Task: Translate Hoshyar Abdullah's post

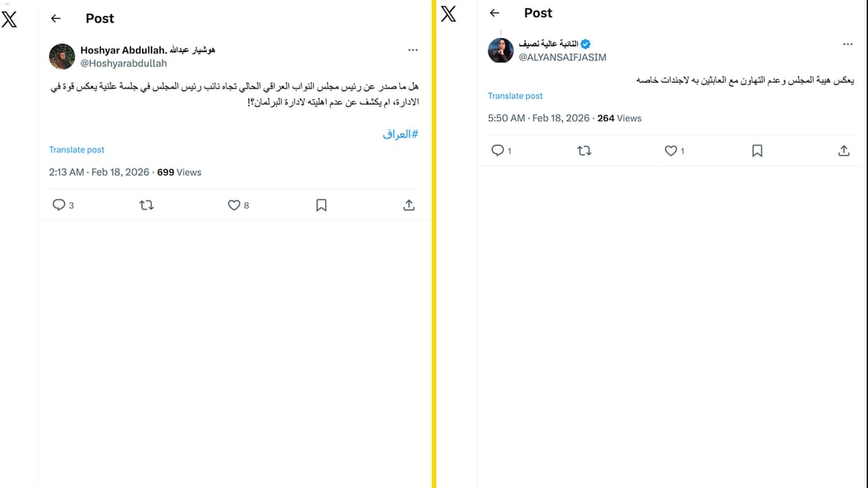Action: (77, 149)
